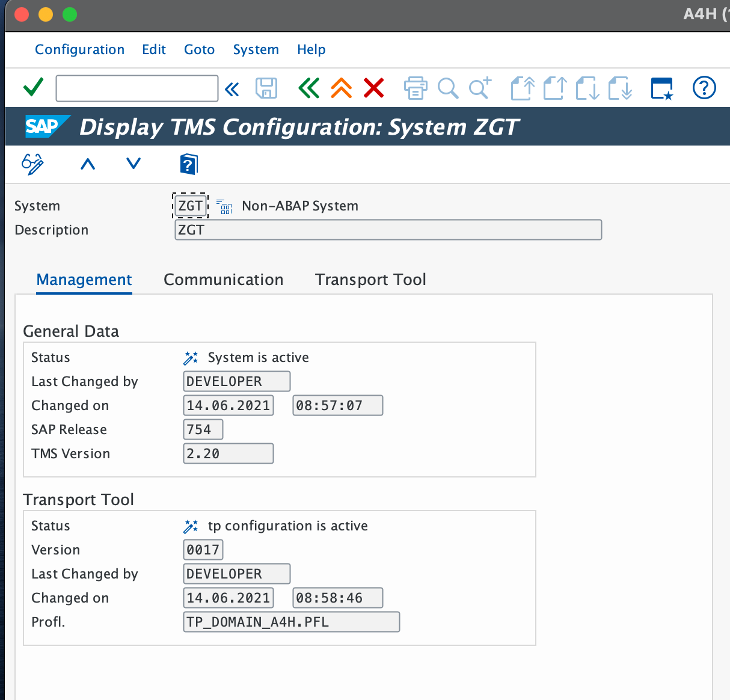Go to previous system with up chevron
Image resolution: width=730 pixels, height=700 pixels.
88,164
